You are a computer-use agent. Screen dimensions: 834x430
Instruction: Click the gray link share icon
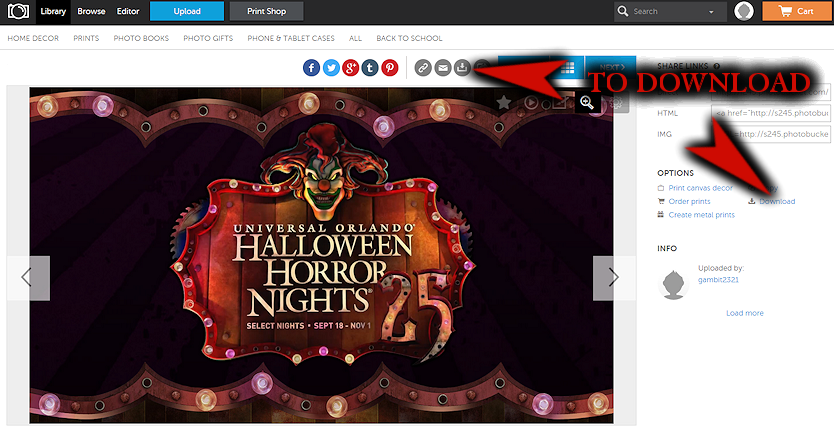pyautogui.click(x=423, y=68)
